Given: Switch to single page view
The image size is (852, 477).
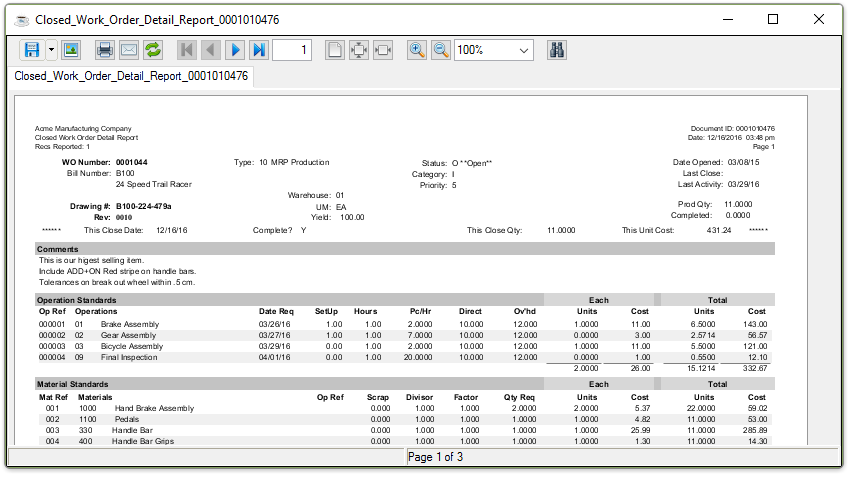Looking at the screenshot, I should click(x=335, y=49).
